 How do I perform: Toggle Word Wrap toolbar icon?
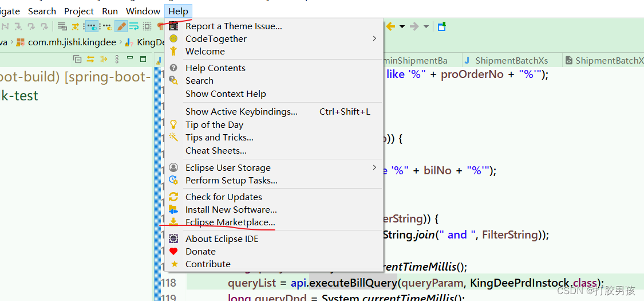[134, 26]
